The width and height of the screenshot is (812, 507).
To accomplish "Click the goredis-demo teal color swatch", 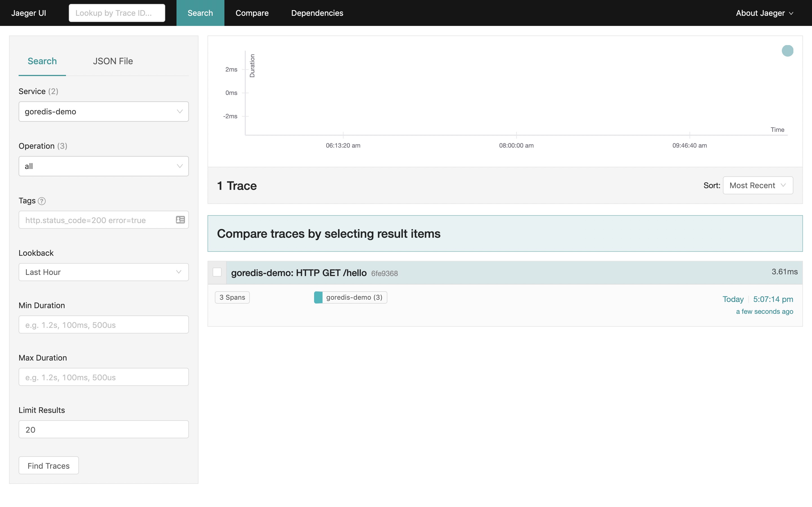I will (x=318, y=297).
